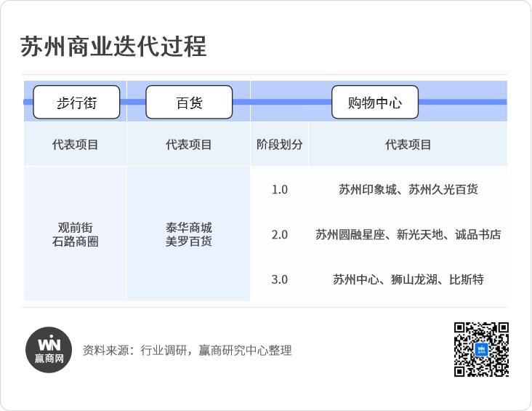The height and width of the screenshot is (411, 532).
Task: Click the source line 资料来源：行业调研
Action: coord(187,350)
